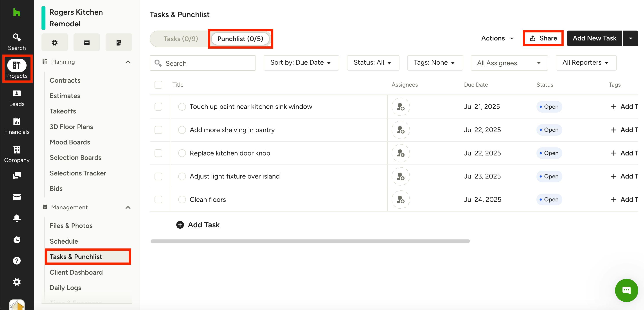Click the horizontal scrollbar under the table
This screenshot has width=644, height=310.
[x=310, y=241]
